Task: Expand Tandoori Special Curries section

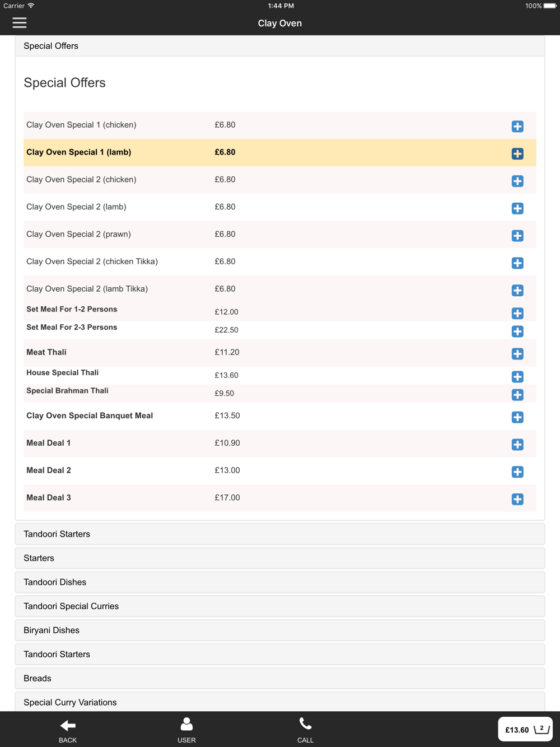Action: tap(280, 606)
